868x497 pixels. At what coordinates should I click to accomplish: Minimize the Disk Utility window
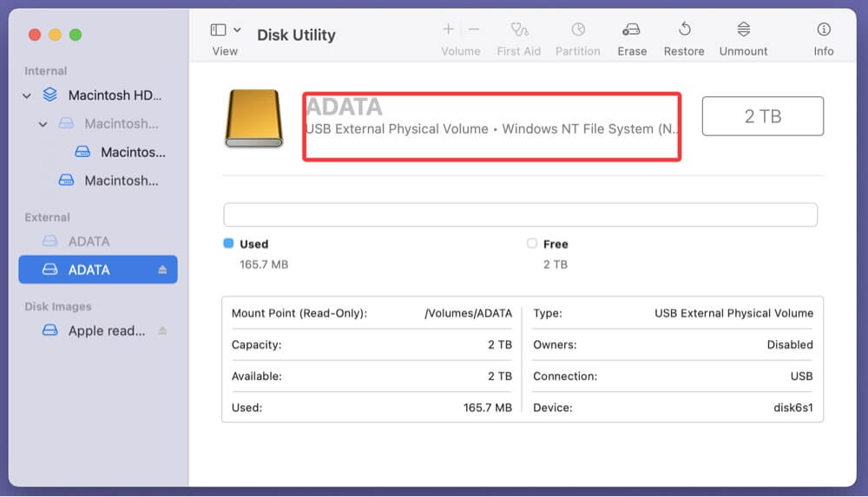point(55,35)
